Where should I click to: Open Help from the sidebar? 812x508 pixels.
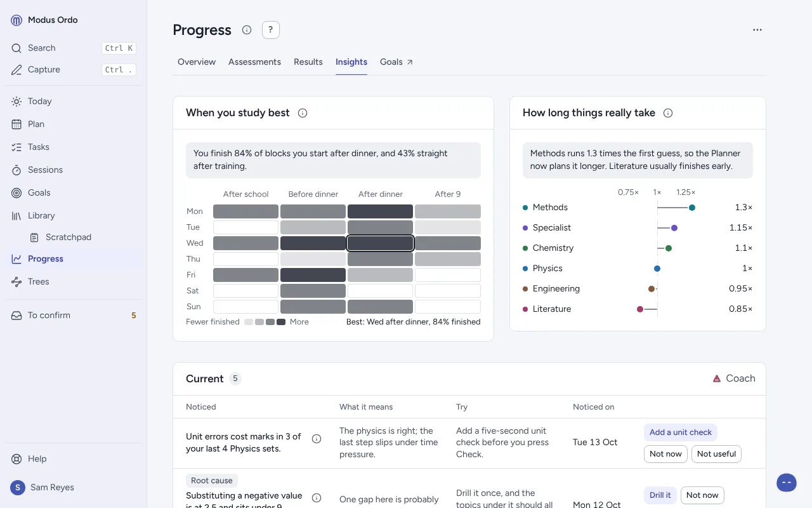[74, 459]
